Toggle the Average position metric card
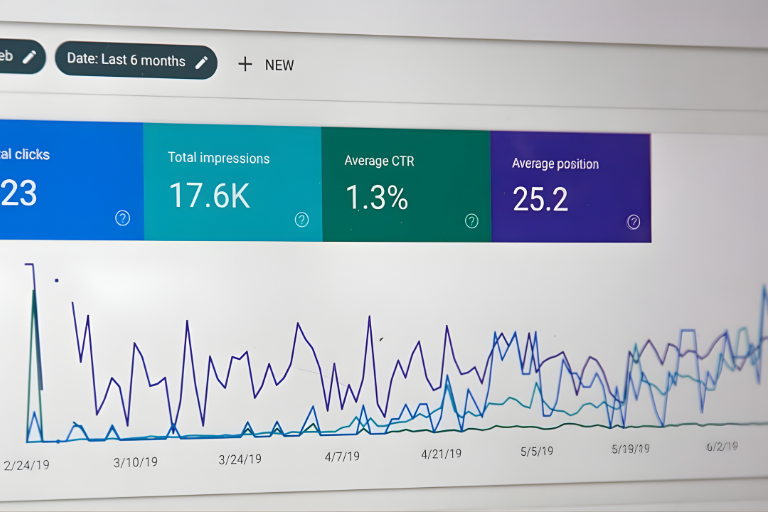Viewport: 768px width, 512px height. tap(570, 185)
